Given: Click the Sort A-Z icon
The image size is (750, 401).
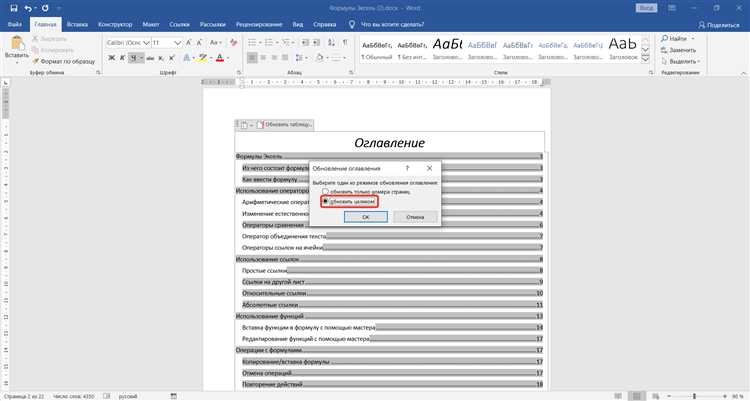Looking at the screenshot, I should [331, 43].
